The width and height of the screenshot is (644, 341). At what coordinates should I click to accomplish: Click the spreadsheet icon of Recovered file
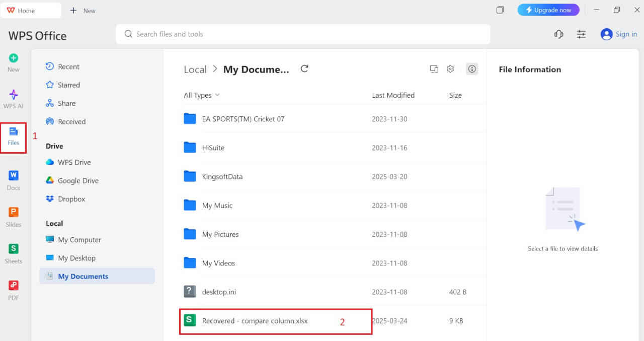click(x=190, y=320)
